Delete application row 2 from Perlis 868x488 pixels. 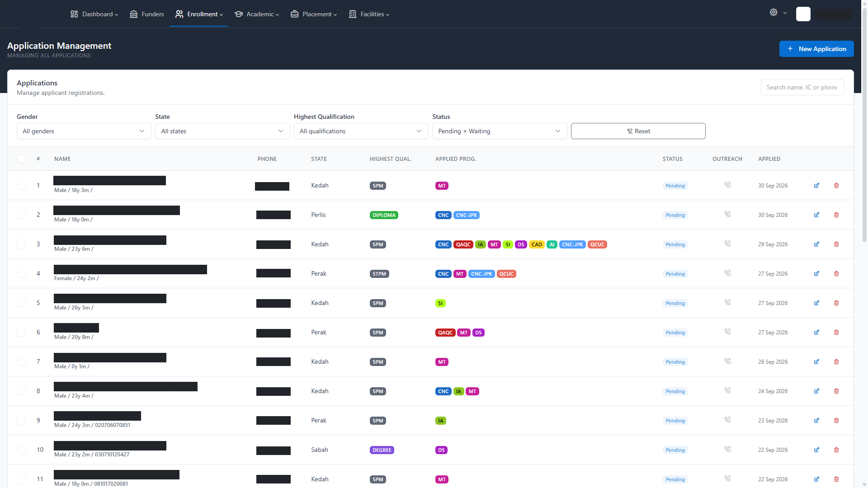[836, 215]
